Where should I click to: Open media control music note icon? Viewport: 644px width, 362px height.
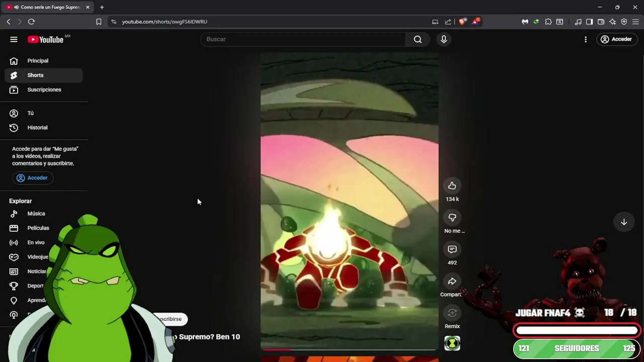click(578, 22)
